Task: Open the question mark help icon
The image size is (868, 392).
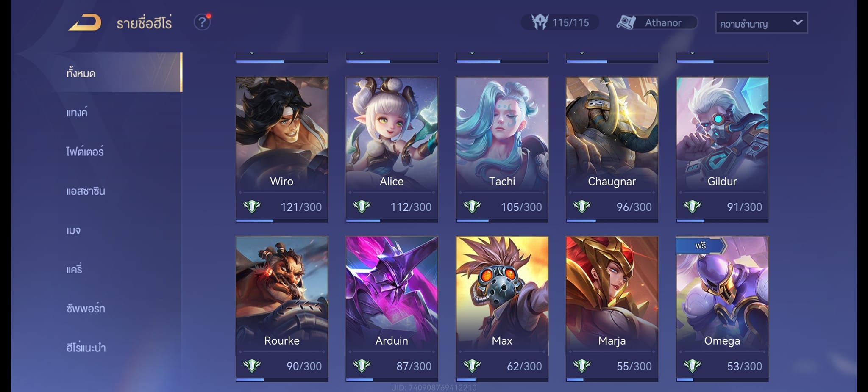Action: (202, 22)
